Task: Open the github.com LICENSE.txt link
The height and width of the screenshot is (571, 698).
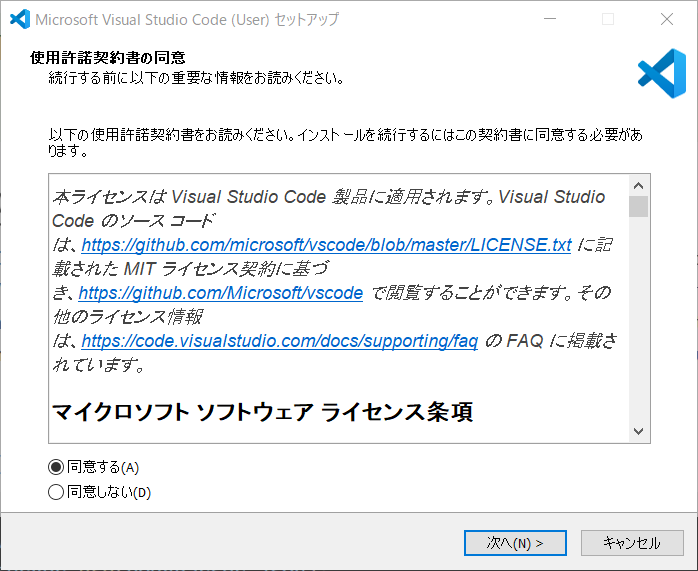Action: (326, 245)
